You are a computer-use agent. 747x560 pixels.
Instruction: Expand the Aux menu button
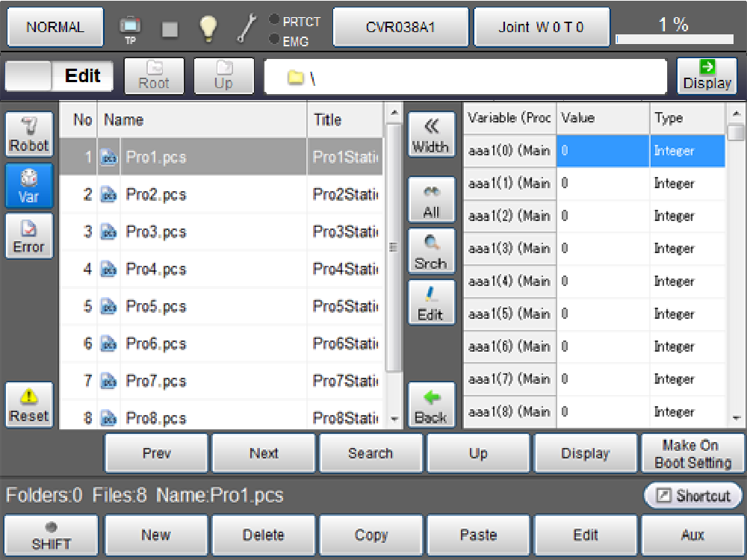(x=692, y=535)
